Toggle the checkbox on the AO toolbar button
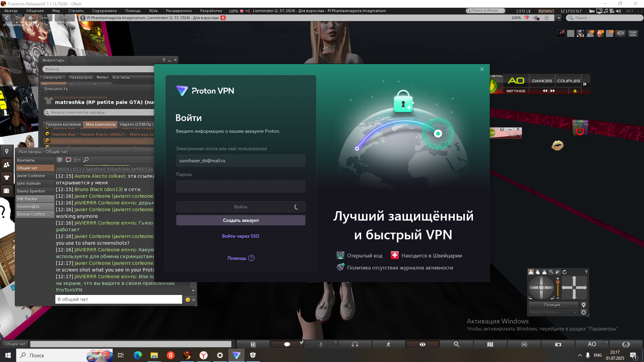The height and width of the screenshot is (362, 644). (x=606, y=343)
